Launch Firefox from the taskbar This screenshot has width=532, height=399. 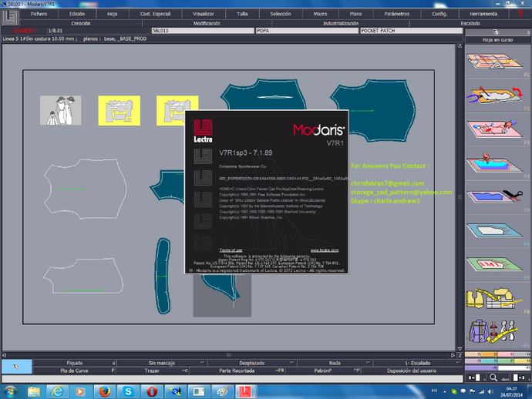[x=105, y=392]
